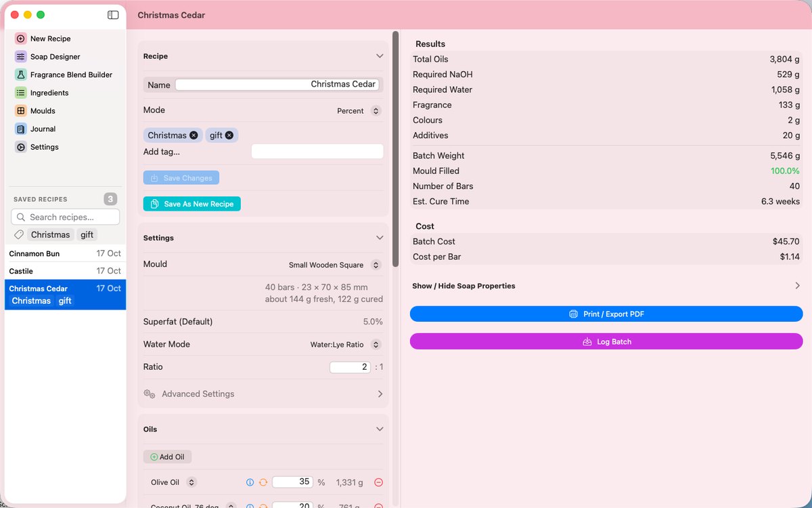The image size is (812, 508).
Task: Click the Cost per Bar $1.14 value
Action: [790, 257]
